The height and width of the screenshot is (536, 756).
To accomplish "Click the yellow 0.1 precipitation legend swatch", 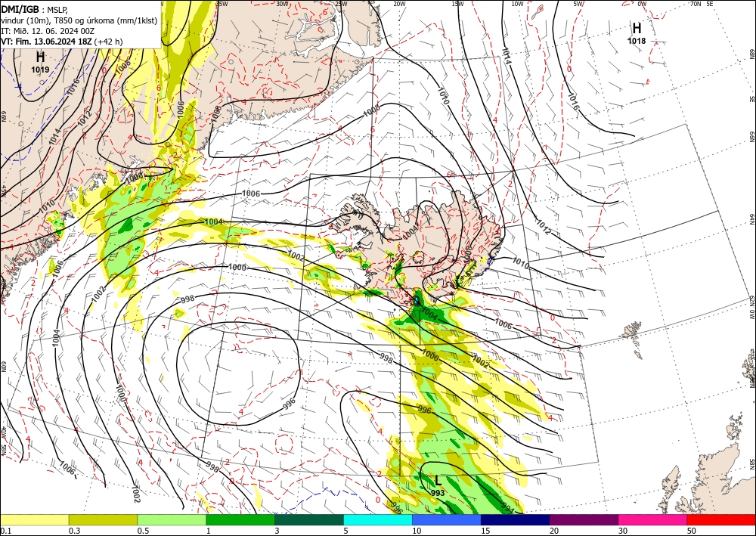I will coord(34,519).
